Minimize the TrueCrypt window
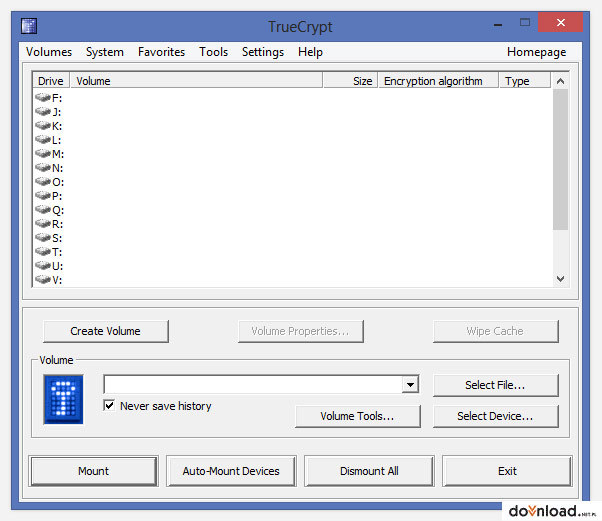The height and width of the screenshot is (521, 602). 498,24
